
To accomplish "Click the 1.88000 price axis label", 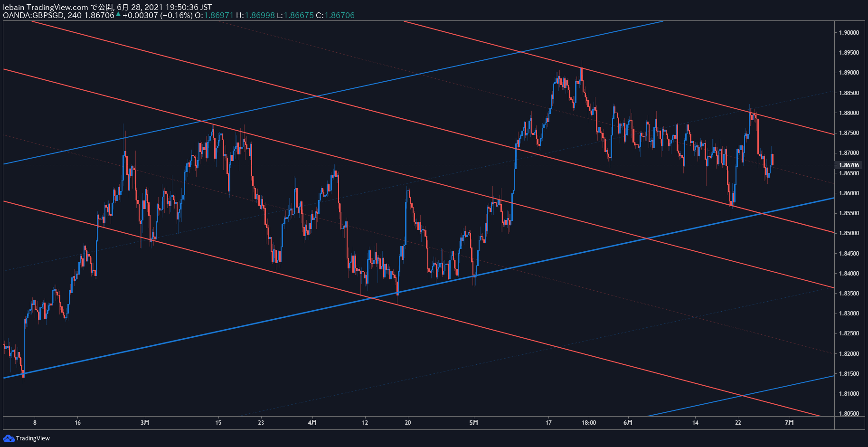I will [849, 113].
